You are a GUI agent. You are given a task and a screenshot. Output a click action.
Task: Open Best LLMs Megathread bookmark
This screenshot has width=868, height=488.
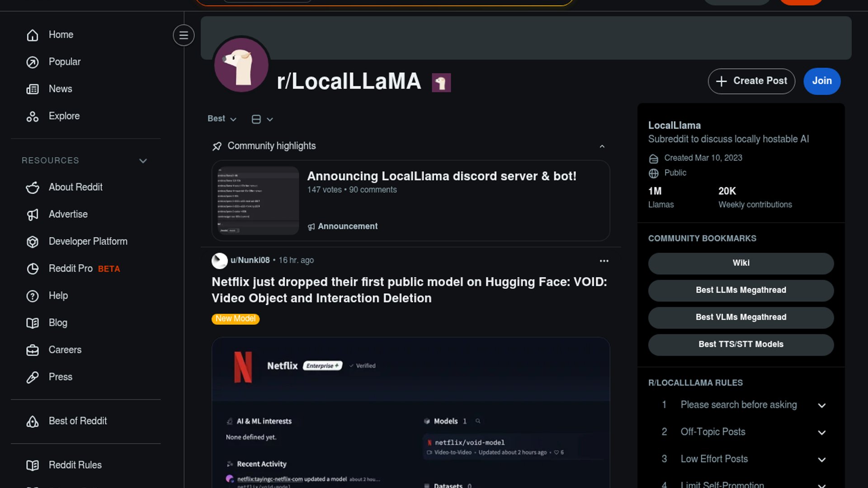point(741,290)
